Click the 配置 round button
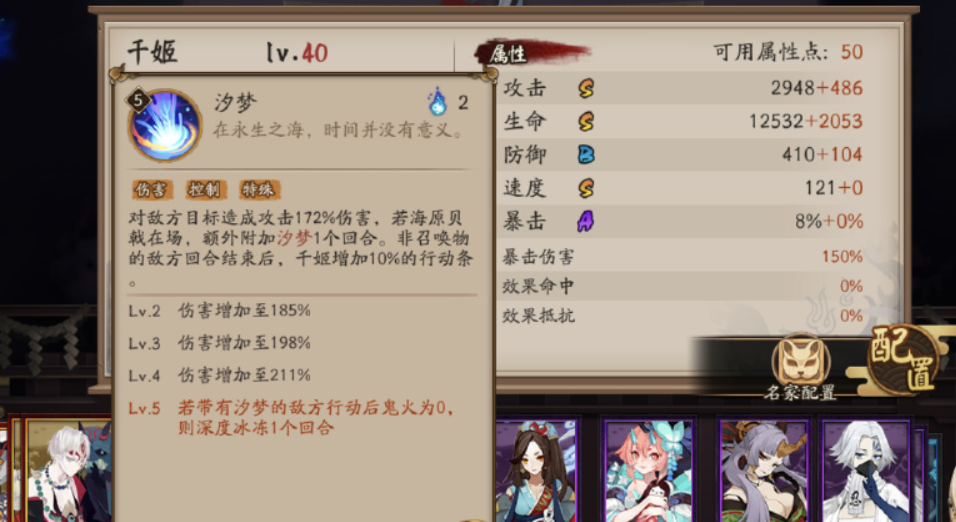The image size is (956, 522). pos(904,358)
